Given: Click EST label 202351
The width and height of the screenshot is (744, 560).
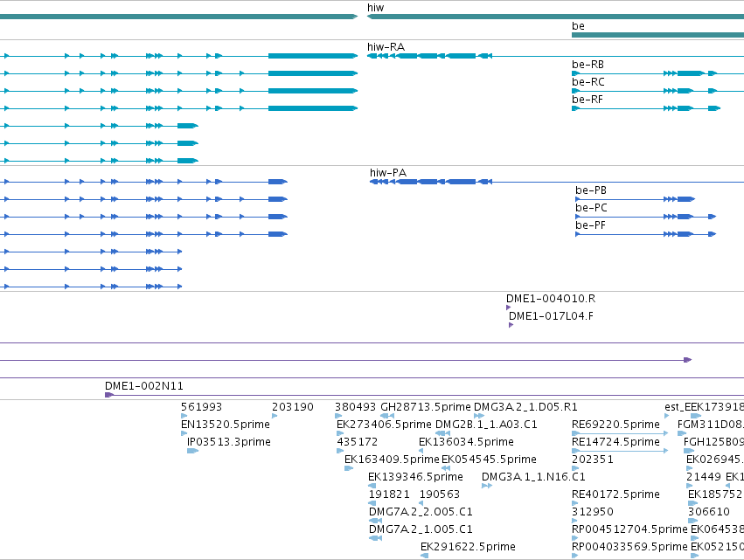Looking at the screenshot, I should tap(592, 460).
